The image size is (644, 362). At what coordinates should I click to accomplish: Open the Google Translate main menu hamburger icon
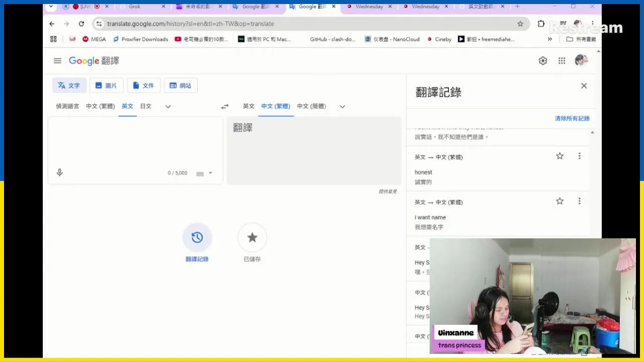pos(57,61)
